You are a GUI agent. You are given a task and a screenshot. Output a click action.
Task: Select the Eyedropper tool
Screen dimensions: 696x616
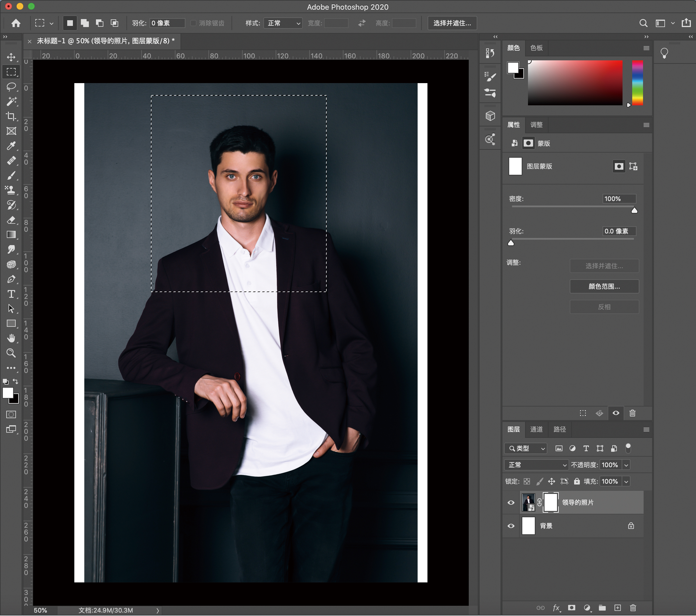11,146
